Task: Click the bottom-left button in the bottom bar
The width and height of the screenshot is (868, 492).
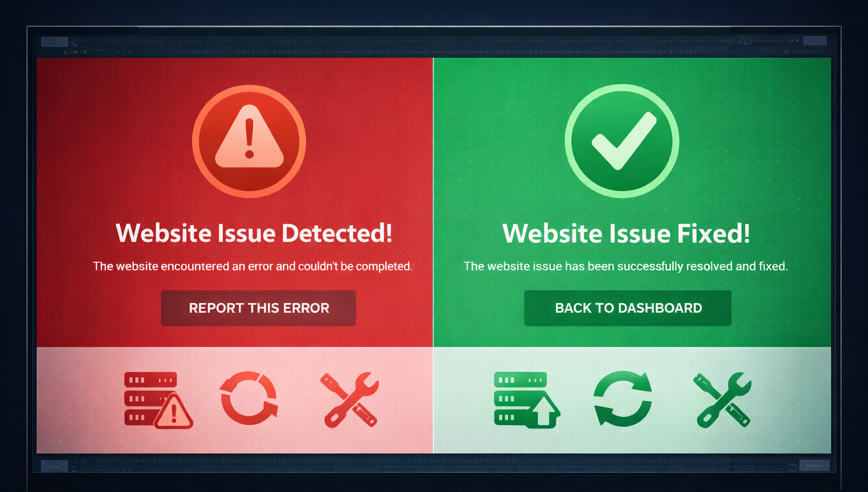Action: [x=54, y=467]
